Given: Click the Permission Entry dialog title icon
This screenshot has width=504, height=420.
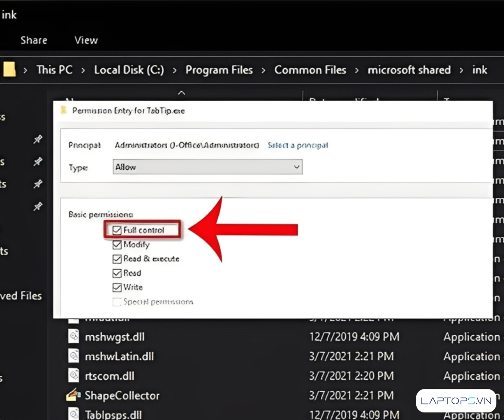Looking at the screenshot, I should pos(64,110).
